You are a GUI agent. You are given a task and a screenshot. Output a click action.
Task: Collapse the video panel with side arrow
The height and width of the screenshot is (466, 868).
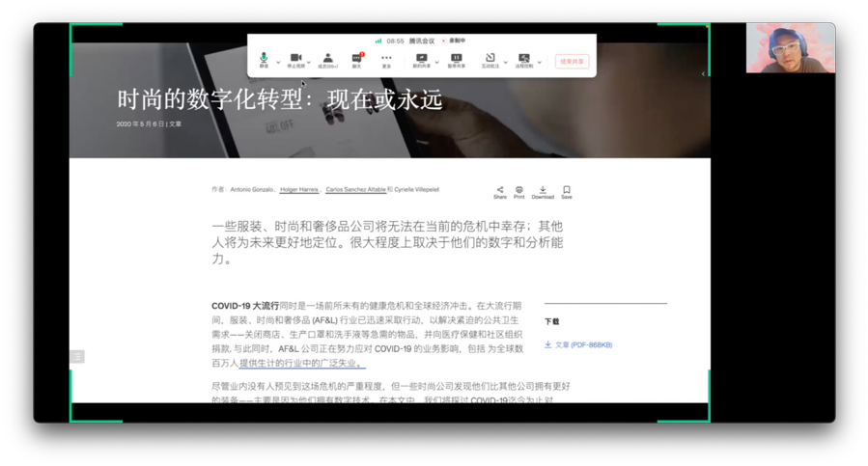pyautogui.click(x=703, y=73)
